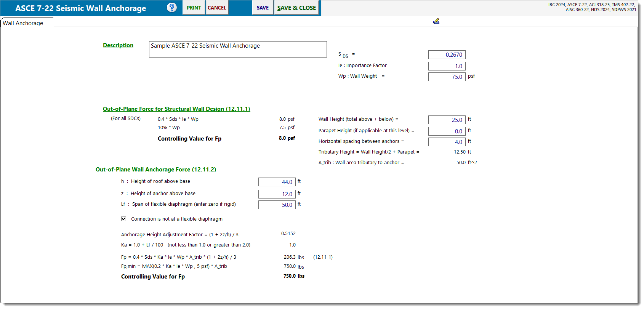Viewport: 644px width, 309px height.
Task: Open the Out-of-Plane Wall Anchorage Force link
Action: 156,170
